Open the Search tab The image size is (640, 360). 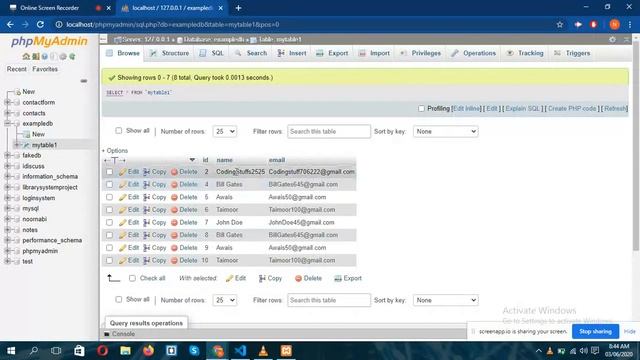click(251, 53)
